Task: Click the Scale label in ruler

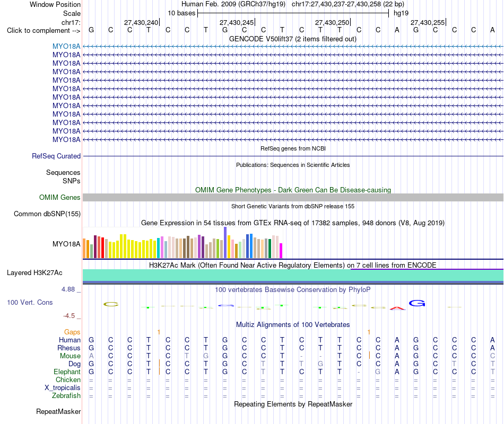Action: pyautogui.click(x=72, y=13)
